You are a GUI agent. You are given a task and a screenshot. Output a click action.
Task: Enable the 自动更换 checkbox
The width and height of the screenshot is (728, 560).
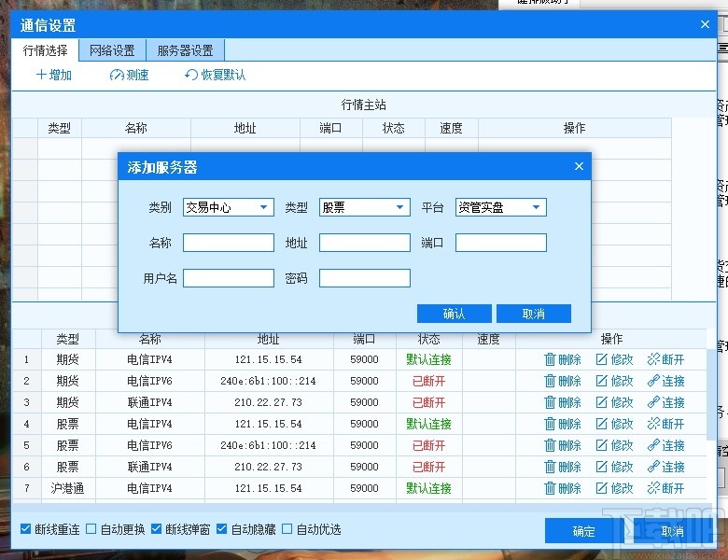91,529
